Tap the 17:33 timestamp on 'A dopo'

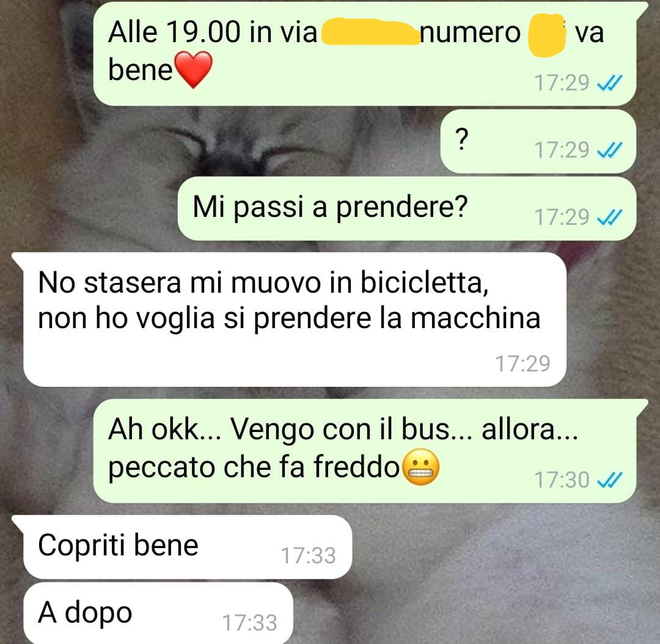249,623
